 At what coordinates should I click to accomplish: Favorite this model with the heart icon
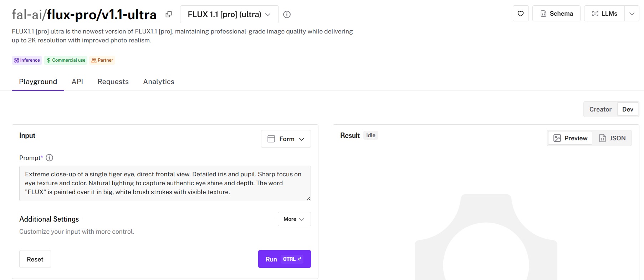tap(521, 14)
